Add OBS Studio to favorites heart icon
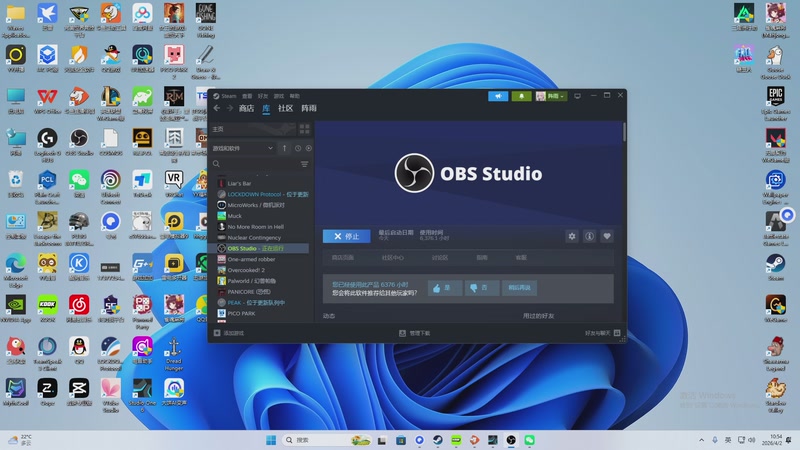This screenshot has width=800, height=450. click(607, 236)
